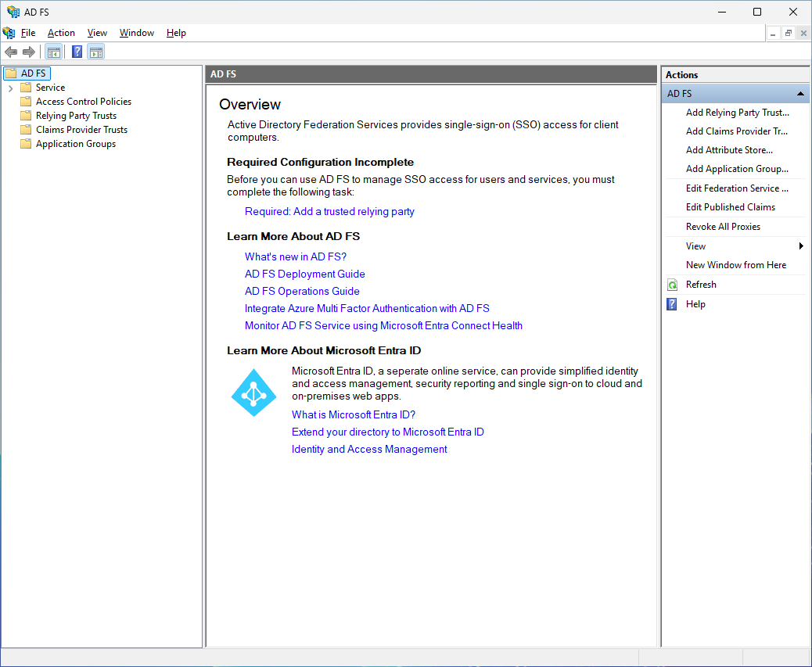Open AD FS Operations Guide link
Screen dimensions: 812x667
pyautogui.click(x=302, y=291)
